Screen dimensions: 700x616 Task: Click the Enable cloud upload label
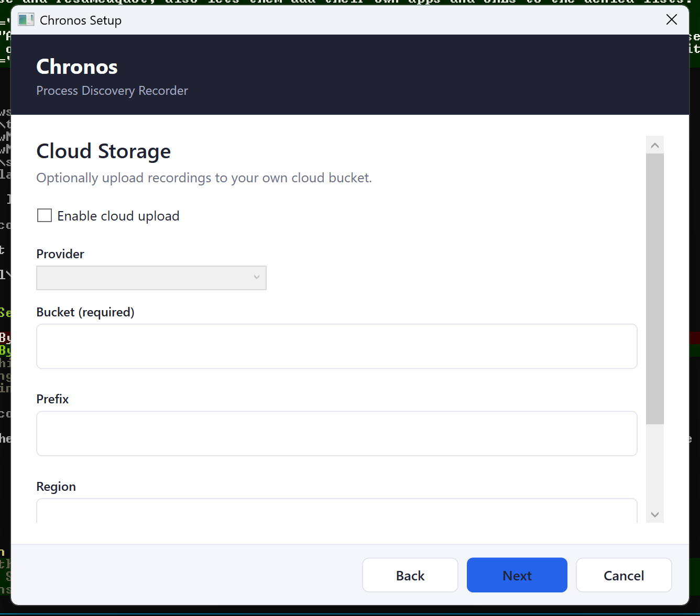click(x=118, y=216)
